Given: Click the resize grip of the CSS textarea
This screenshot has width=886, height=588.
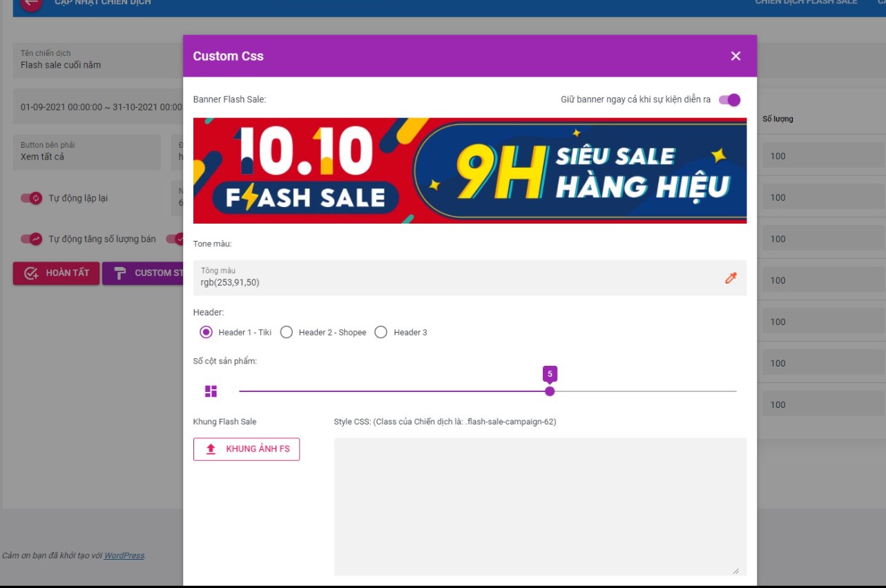Looking at the screenshot, I should (735, 571).
